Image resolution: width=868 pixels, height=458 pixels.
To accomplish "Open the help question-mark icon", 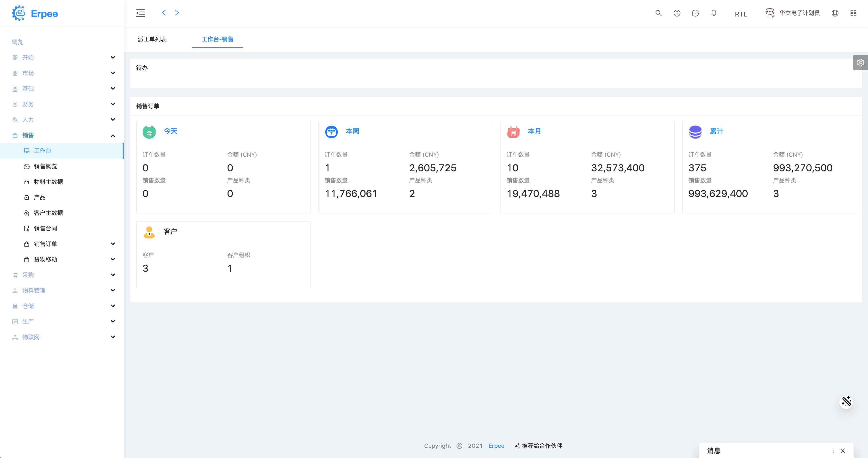I will pos(677,13).
